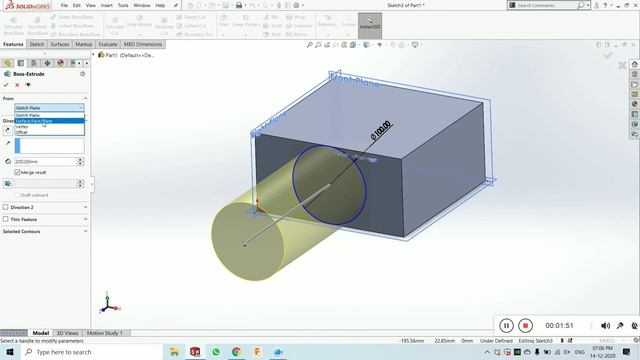Click the confirmation corner green checkmark
The height and width of the screenshot is (360, 640).
608,55
